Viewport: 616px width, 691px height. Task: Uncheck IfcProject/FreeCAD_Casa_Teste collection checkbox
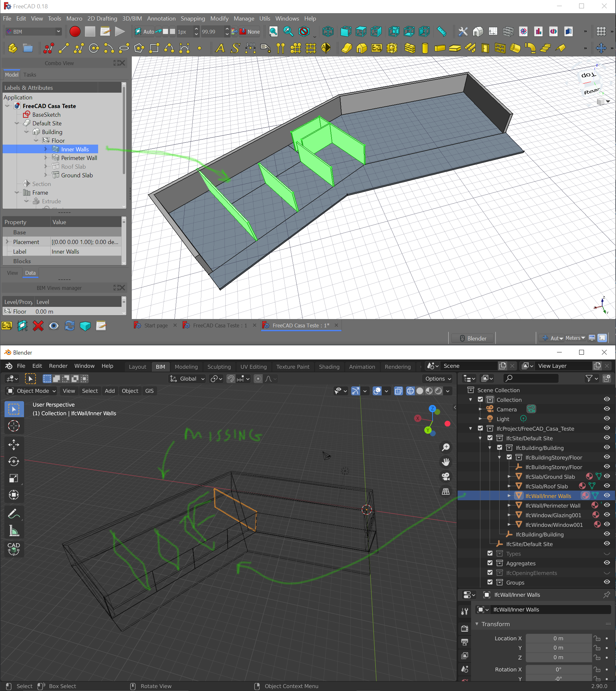pyautogui.click(x=480, y=428)
